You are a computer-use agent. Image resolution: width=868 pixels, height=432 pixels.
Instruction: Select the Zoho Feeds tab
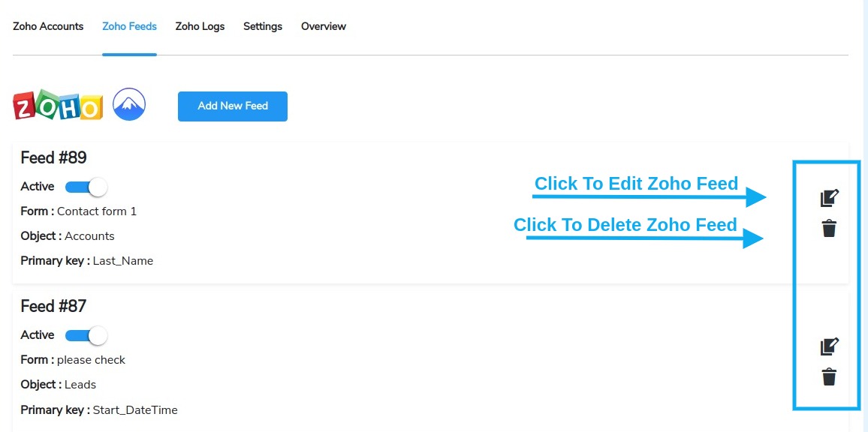click(x=130, y=26)
